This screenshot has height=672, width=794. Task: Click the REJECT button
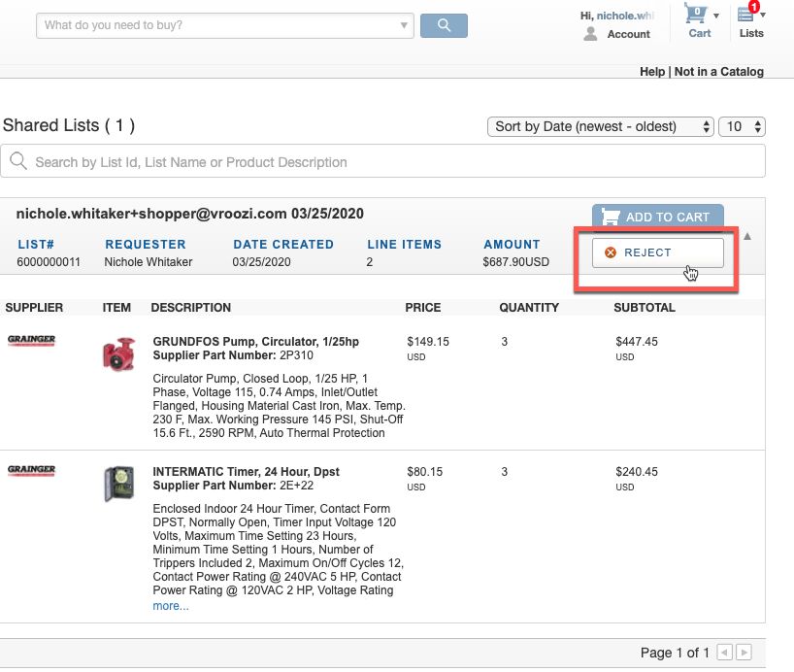coord(658,252)
